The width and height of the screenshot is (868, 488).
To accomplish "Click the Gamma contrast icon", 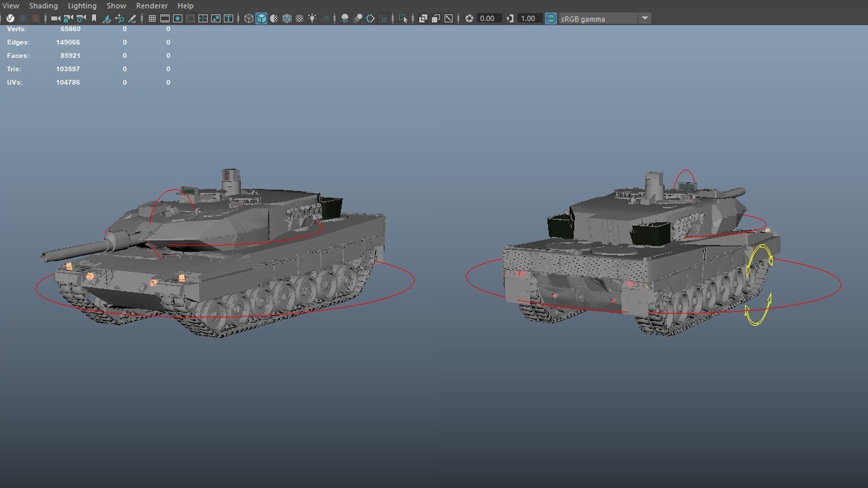I will tap(510, 19).
